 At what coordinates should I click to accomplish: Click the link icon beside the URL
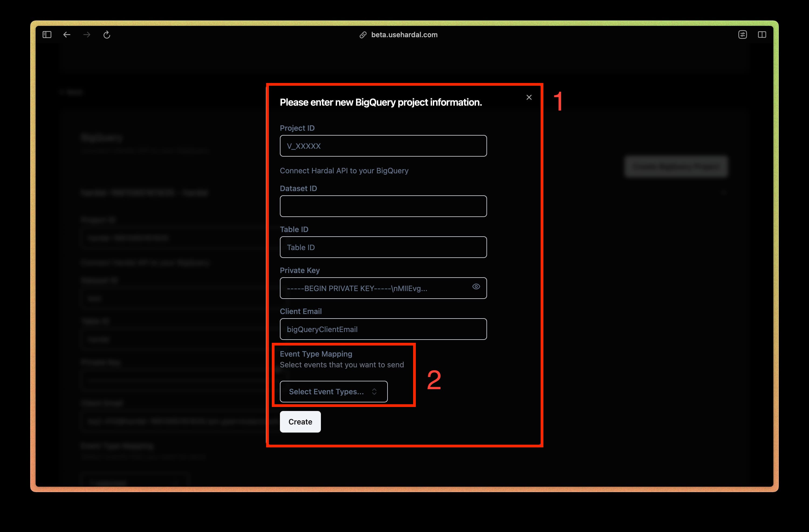click(363, 35)
